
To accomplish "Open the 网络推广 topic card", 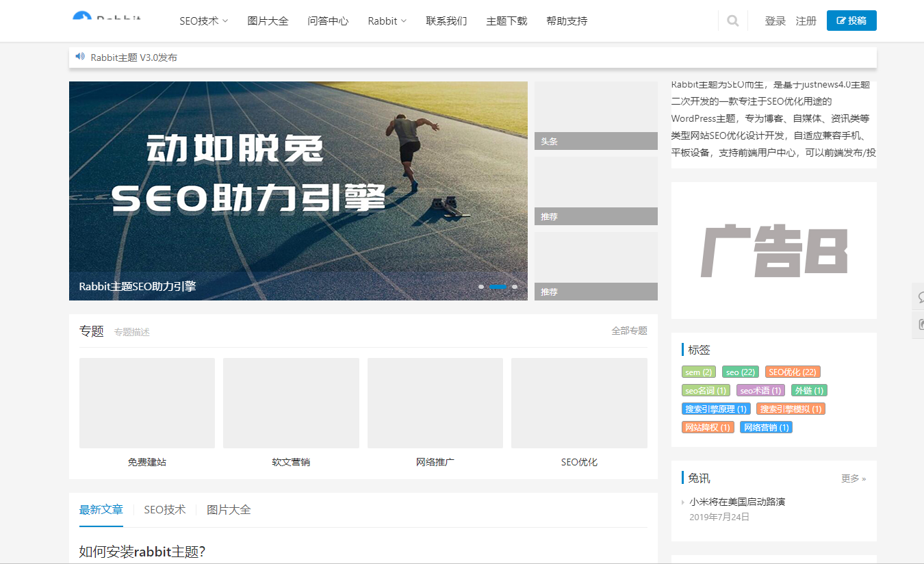I will point(435,413).
